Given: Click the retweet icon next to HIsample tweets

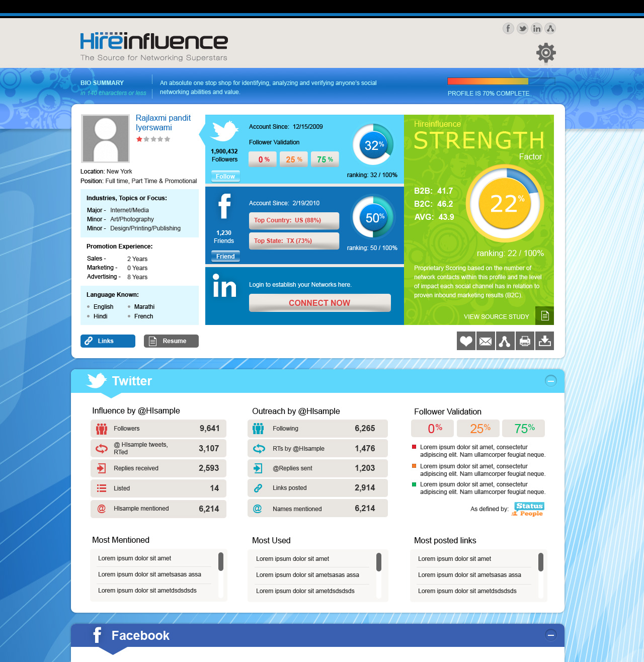Looking at the screenshot, I should tap(102, 448).
